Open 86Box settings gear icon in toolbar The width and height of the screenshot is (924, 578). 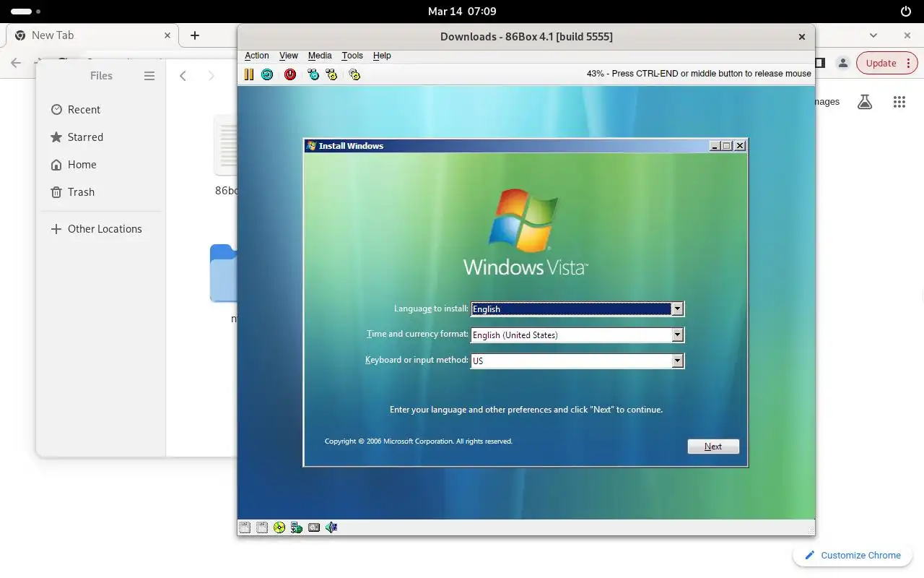354,74
